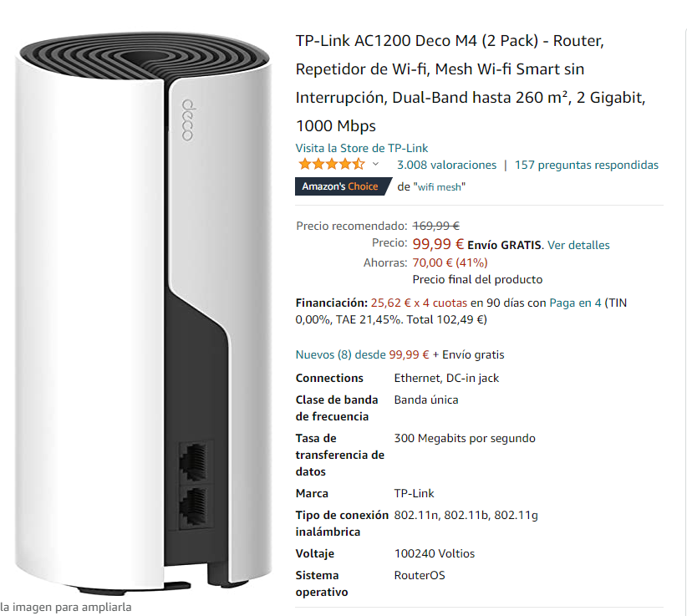
Task: Open 157 preguntas respondidas link
Action: [586, 165]
